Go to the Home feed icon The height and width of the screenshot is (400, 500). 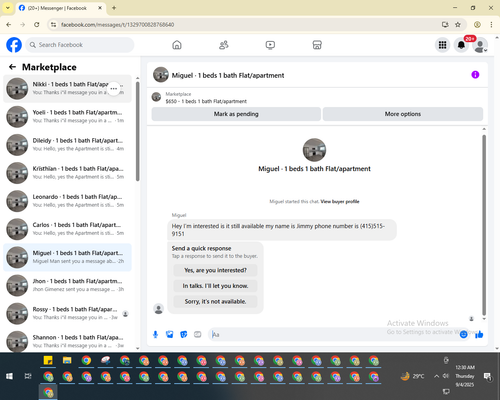pyautogui.click(x=177, y=45)
